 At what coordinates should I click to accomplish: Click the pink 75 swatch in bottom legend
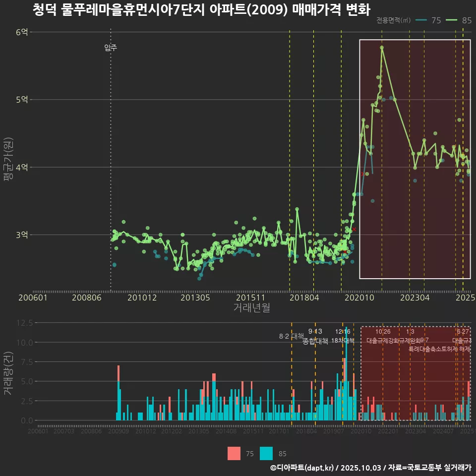234,453
